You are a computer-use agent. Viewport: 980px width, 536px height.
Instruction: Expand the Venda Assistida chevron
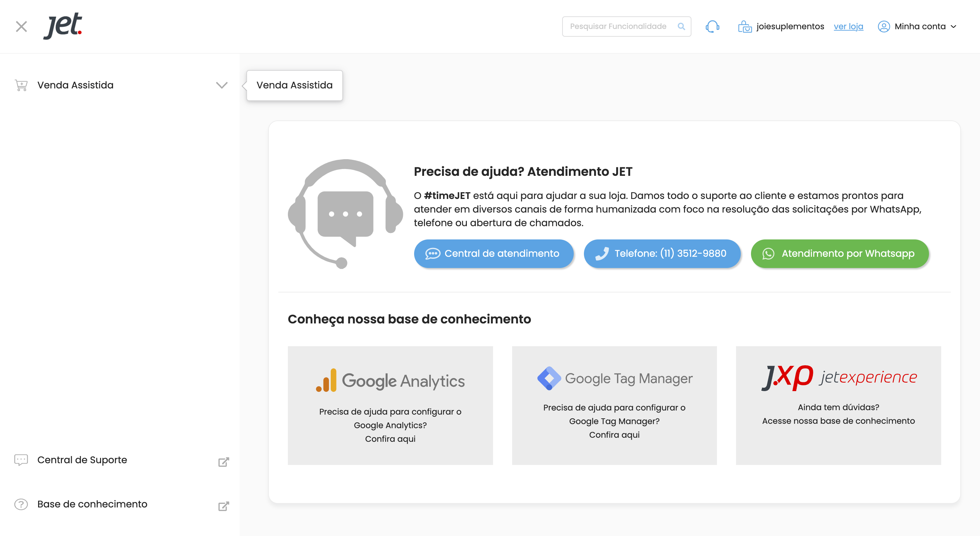tap(222, 85)
